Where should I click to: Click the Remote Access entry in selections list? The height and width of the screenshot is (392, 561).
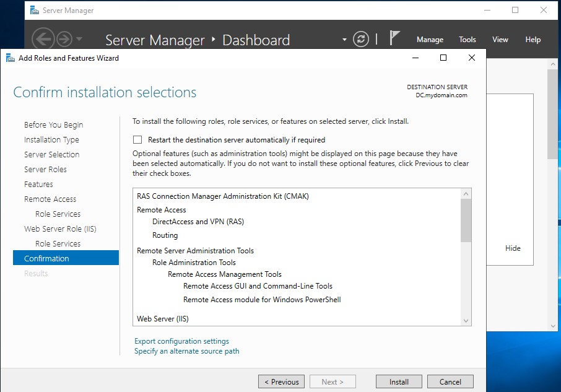click(x=162, y=210)
